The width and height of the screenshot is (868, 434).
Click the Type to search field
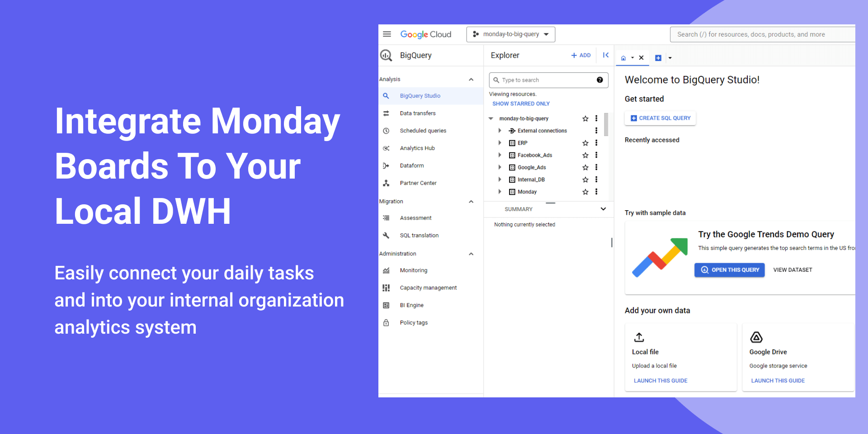pyautogui.click(x=548, y=80)
